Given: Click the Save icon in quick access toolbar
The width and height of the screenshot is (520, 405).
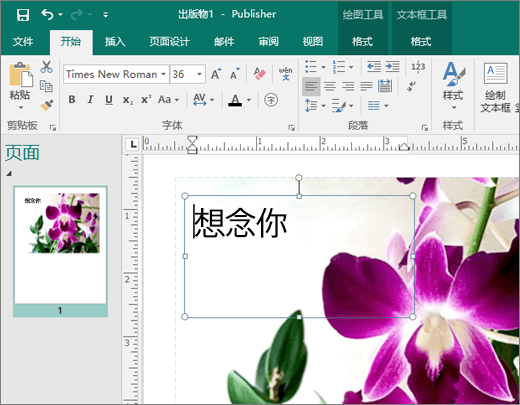Looking at the screenshot, I should pos(23,15).
